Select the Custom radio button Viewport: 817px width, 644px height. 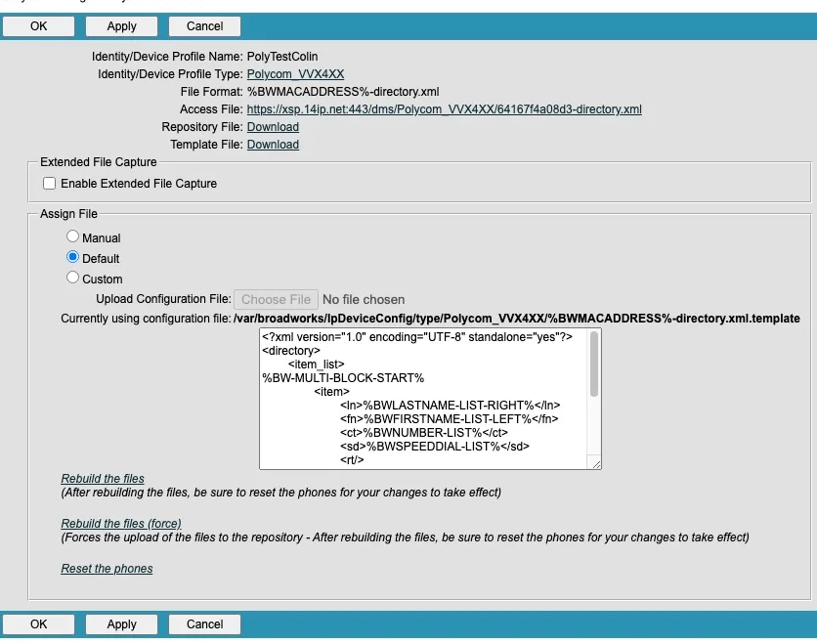pos(73,278)
